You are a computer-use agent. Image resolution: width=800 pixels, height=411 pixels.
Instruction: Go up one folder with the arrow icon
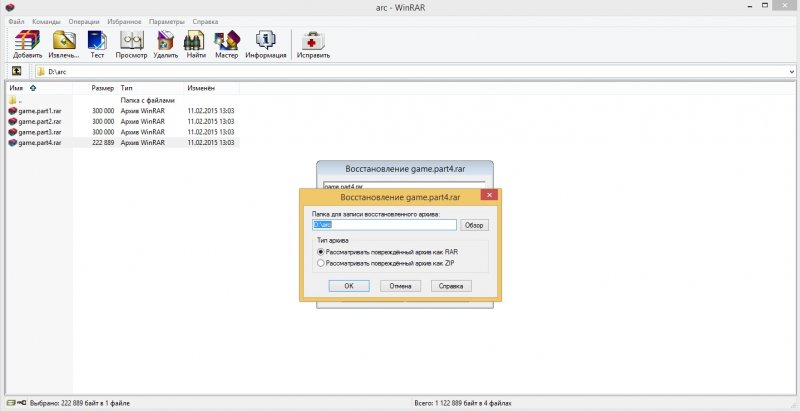(x=17, y=72)
